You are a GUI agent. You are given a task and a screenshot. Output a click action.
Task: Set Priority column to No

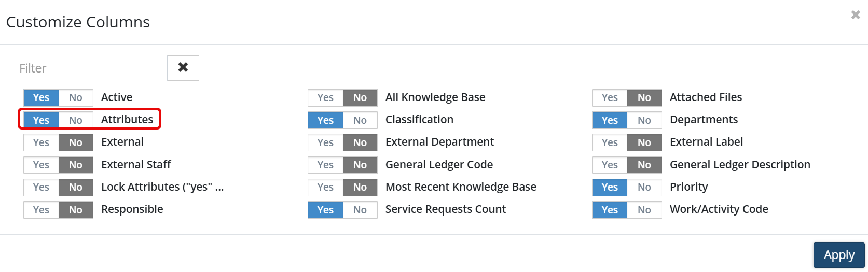click(x=644, y=187)
